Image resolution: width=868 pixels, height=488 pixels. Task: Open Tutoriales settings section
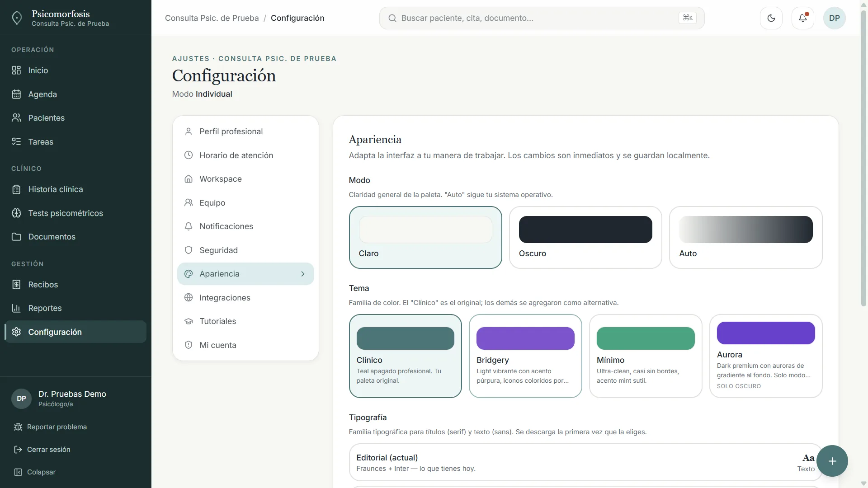pos(245,321)
